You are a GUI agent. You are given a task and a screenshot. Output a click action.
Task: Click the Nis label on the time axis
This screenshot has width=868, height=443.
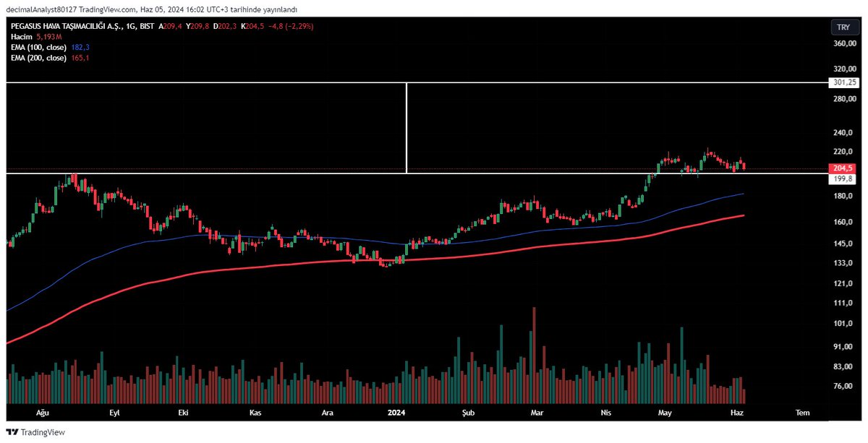click(x=606, y=413)
